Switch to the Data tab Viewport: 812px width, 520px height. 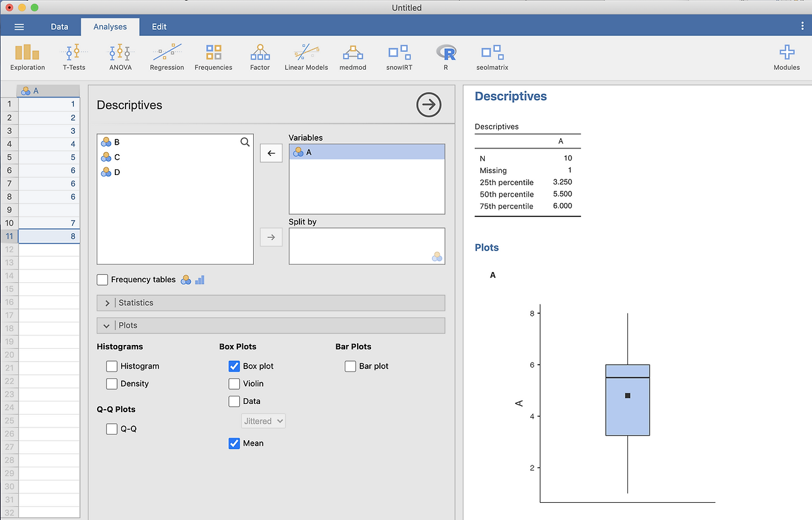pos(60,27)
